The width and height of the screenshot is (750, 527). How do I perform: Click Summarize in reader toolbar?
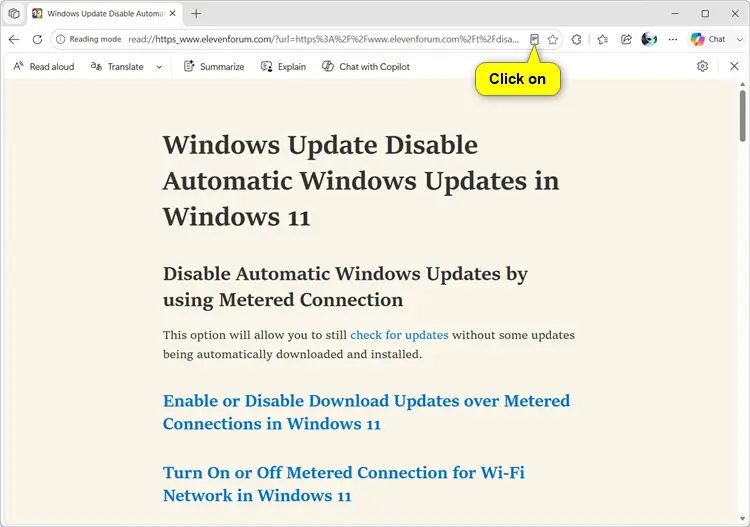click(x=214, y=66)
